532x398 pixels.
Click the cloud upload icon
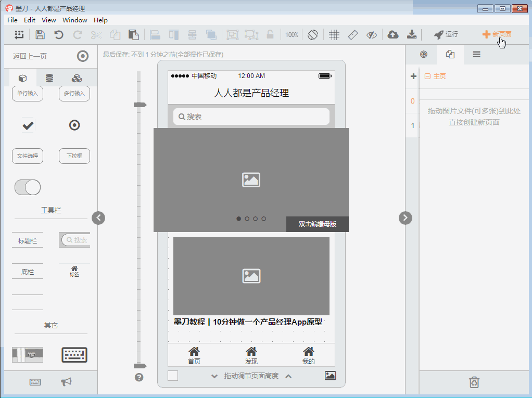tap(393, 35)
